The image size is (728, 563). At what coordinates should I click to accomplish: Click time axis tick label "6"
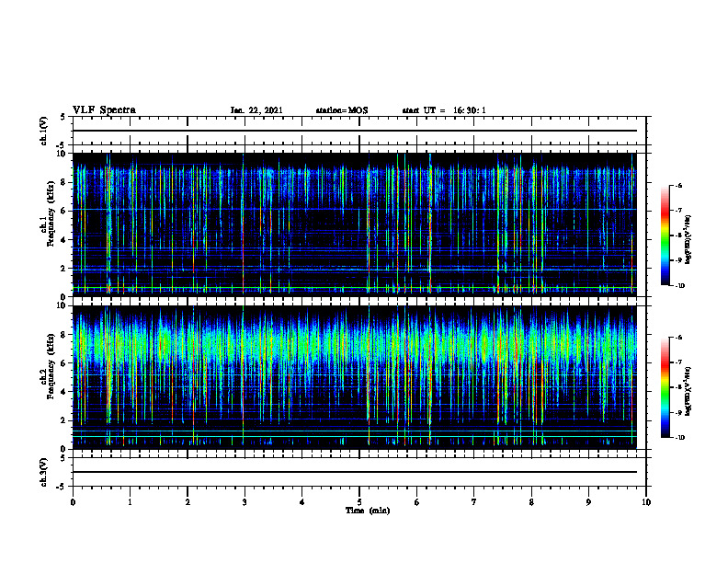click(x=417, y=502)
